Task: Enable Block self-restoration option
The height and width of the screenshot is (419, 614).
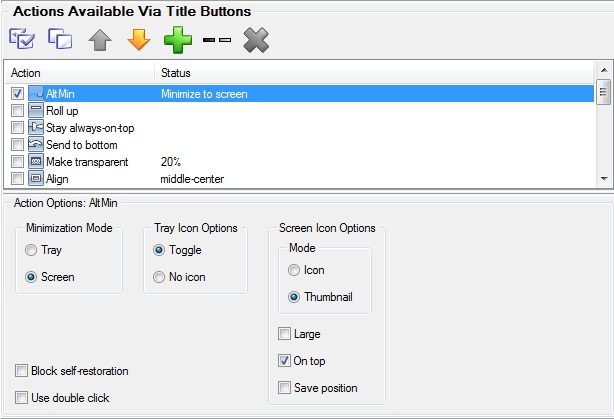Action: click(x=21, y=370)
